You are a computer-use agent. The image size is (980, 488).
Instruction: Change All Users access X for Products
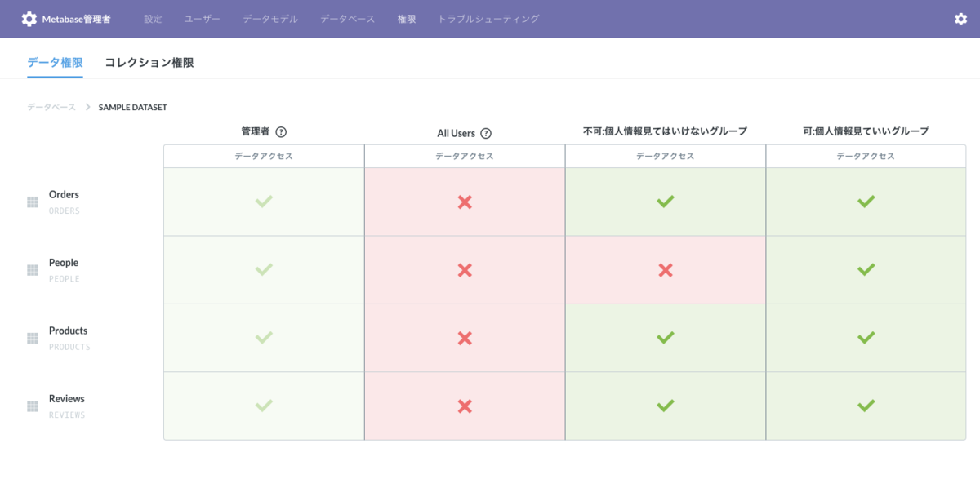pyautogui.click(x=465, y=338)
